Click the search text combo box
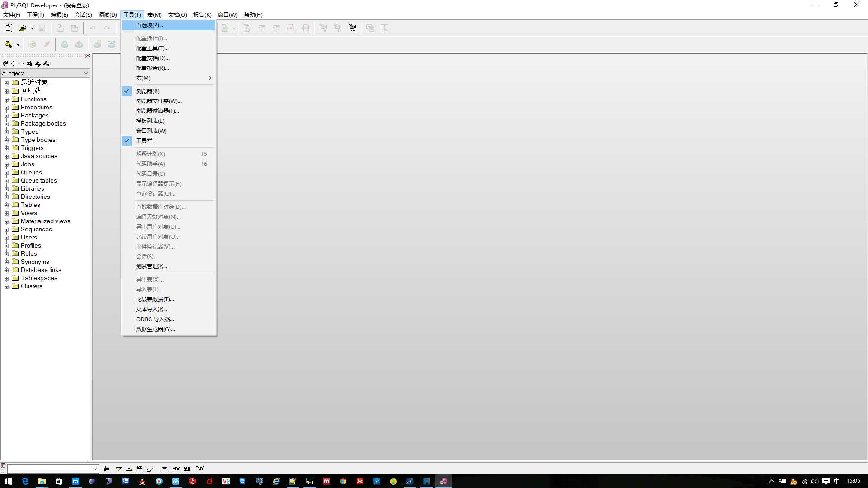Image resolution: width=868 pixels, height=488 pixels. tap(53, 469)
